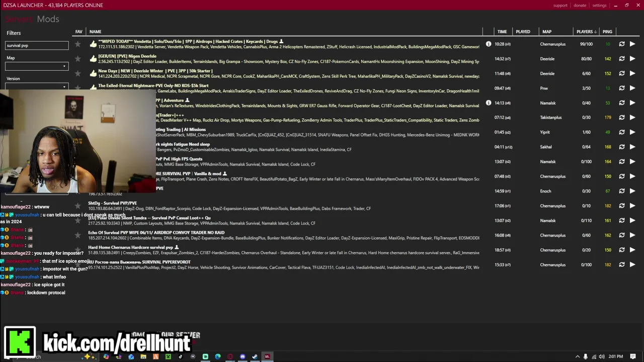
Task: Join the Enoch map server
Action: [x=632, y=191]
